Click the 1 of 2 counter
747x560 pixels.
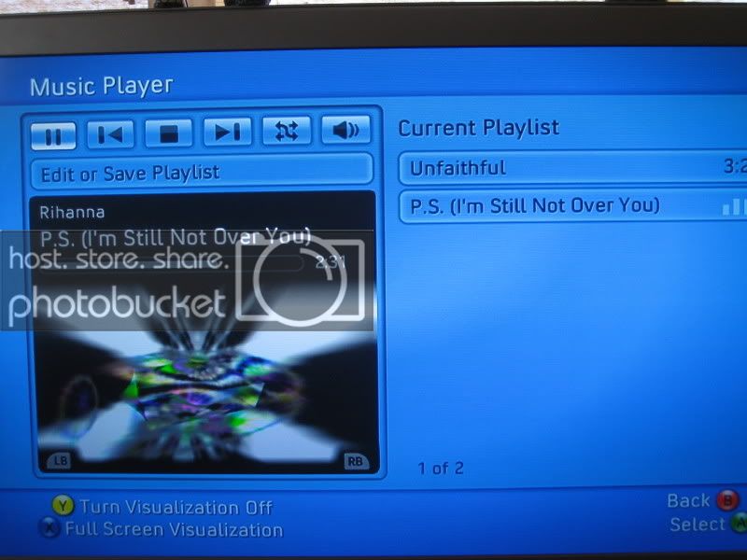[441, 469]
